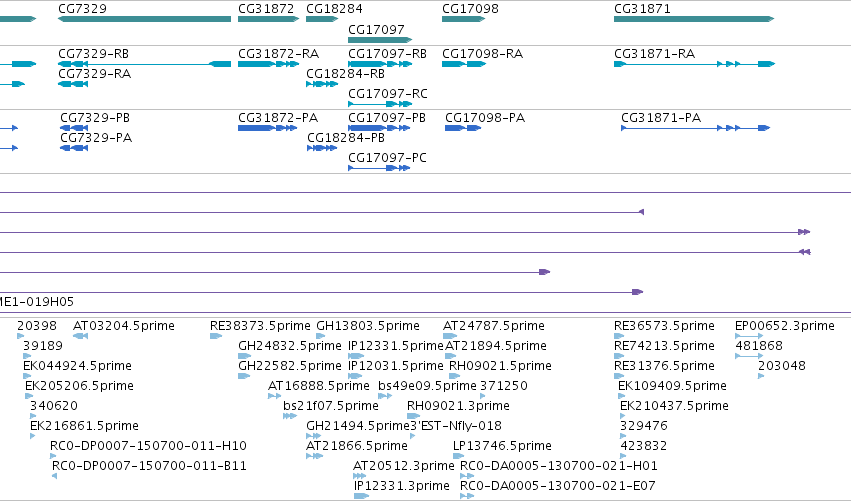Screen dimensions: 851x501
Task: Open transcript CG7329-RB label
Action: pos(93,54)
